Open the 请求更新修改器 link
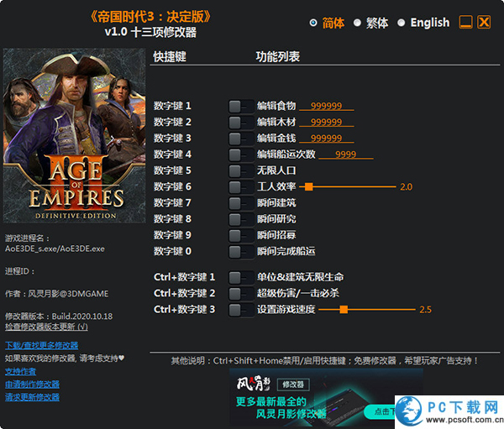The height and width of the screenshot is (429, 504). point(32,397)
